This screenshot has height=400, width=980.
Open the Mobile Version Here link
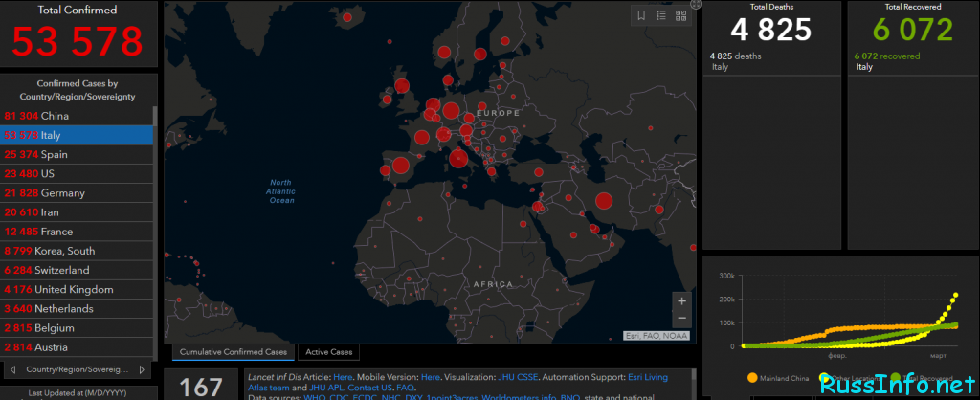pyautogui.click(x=430, y=377)
